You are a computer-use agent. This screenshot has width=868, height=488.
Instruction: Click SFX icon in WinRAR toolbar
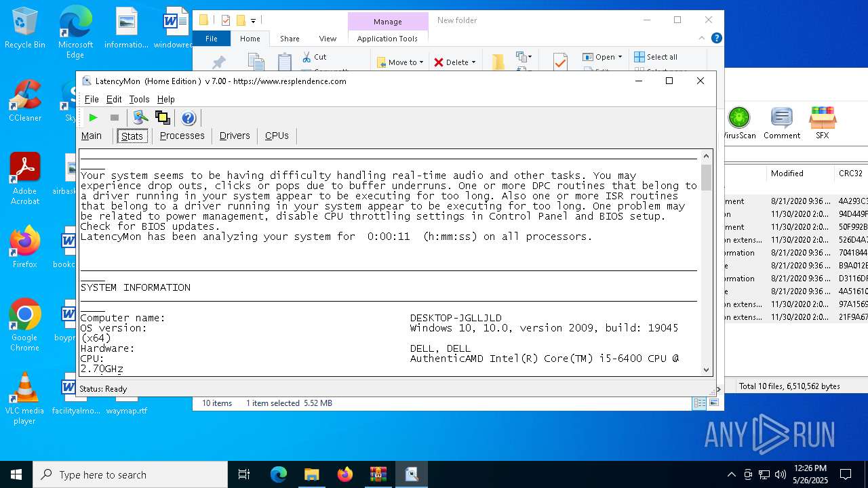(822, 123)
